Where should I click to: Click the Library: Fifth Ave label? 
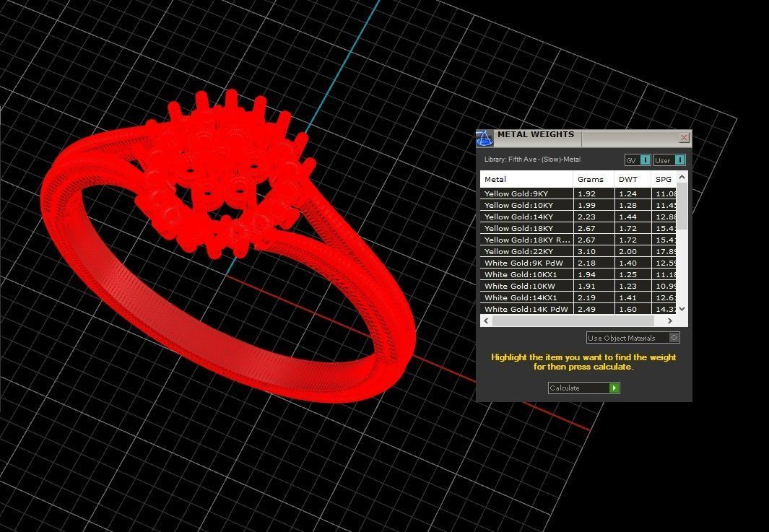pyautogui.click(x=533, y=160)
